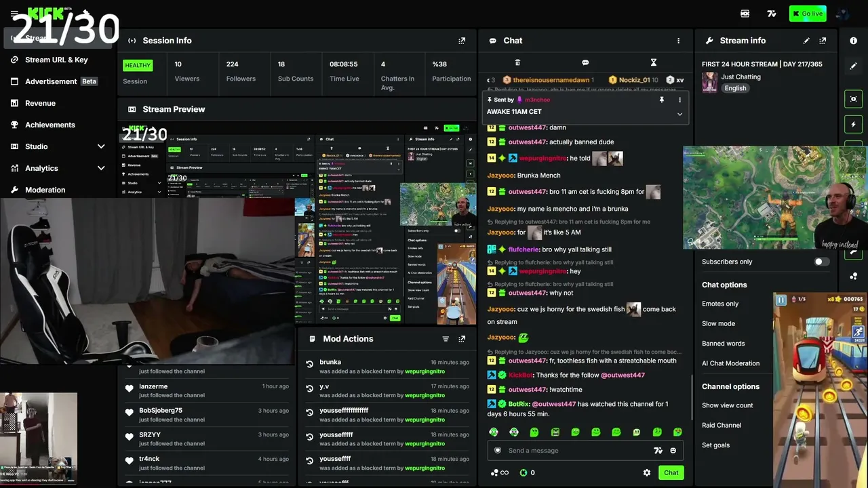Viewport: 868px width, 488px height.
Task: Select the last quick emote above message box
Action: pyautogui.click(x=677, y=432)
